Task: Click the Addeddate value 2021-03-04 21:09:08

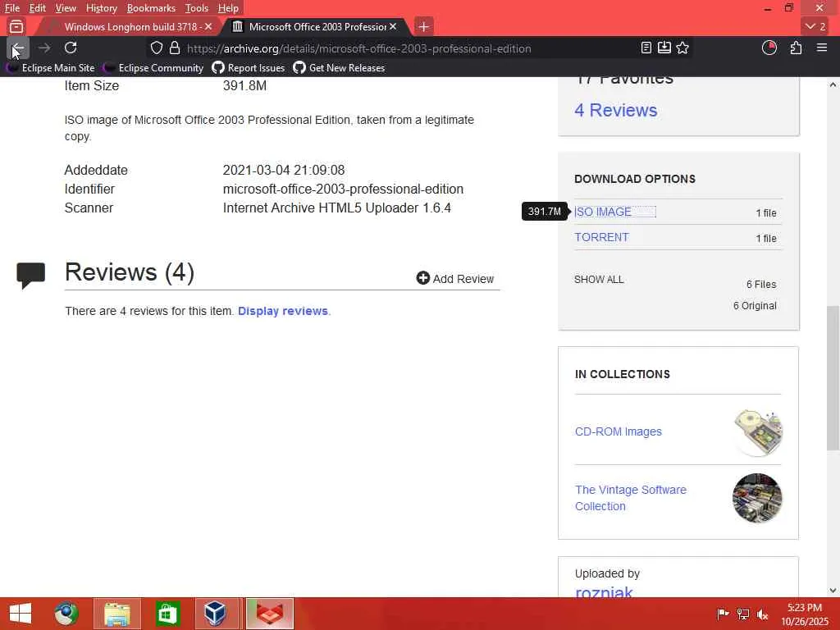Action: (284, 171)
